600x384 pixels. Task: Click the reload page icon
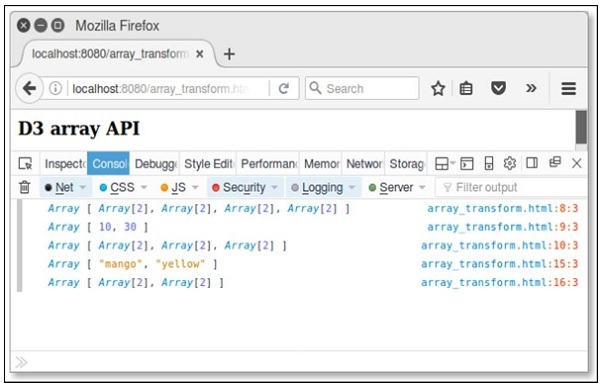[284, 89]
